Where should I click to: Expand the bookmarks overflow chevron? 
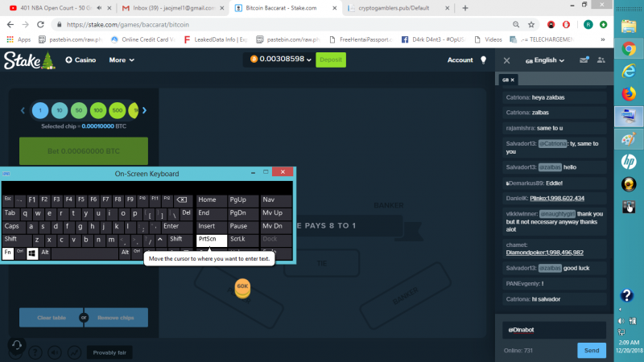[x=602, y=39]
